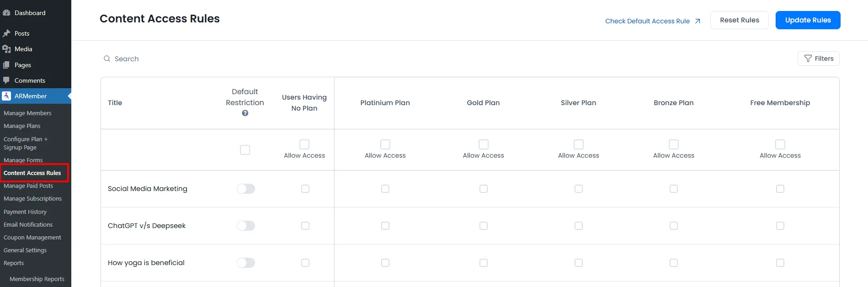The width and height of the screenshot is (868, 287).
Task: Open the Check Default Access Rule link
Action: coord(652,21)
